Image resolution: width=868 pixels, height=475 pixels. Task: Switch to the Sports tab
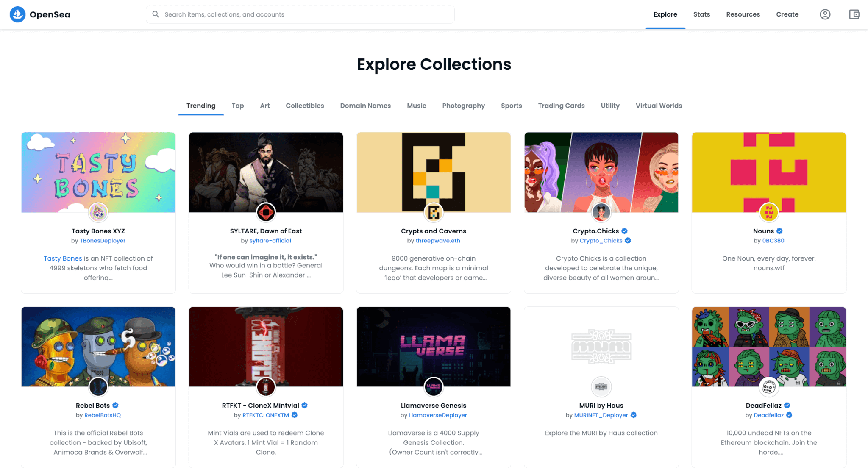tap(511, 106)
